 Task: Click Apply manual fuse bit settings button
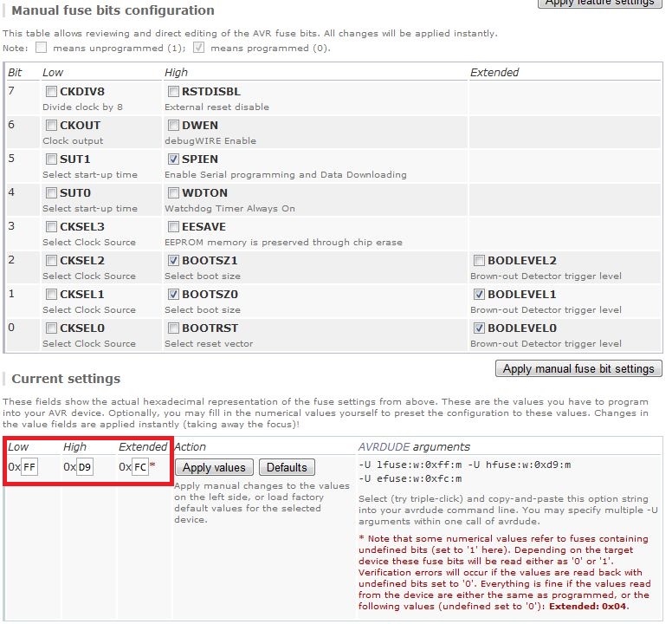[x=578, y=369]
